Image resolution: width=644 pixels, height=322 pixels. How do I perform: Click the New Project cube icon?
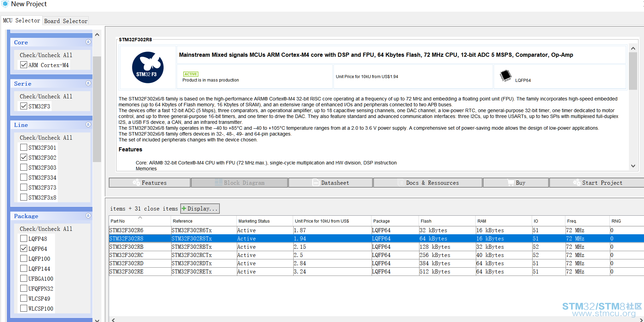tap(5, 4)
